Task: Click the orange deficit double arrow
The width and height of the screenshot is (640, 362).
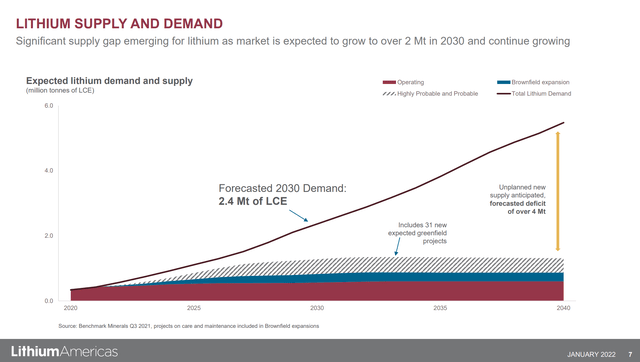Action: 558,191
